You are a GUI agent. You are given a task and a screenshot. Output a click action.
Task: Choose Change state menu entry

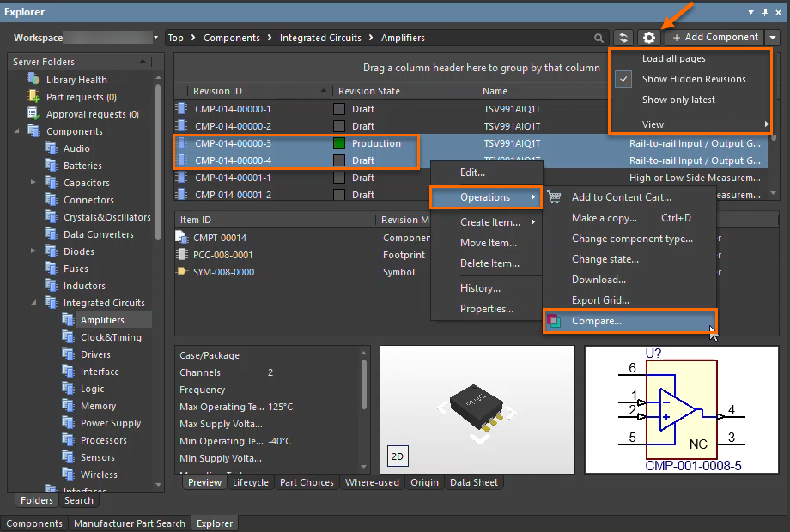605,258
